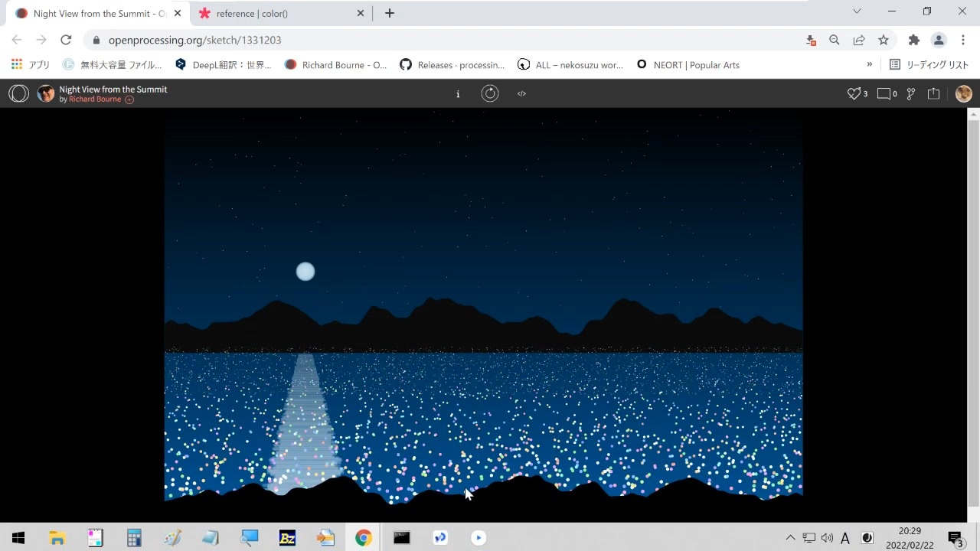Open the sketch information panel

click(458, 93)
